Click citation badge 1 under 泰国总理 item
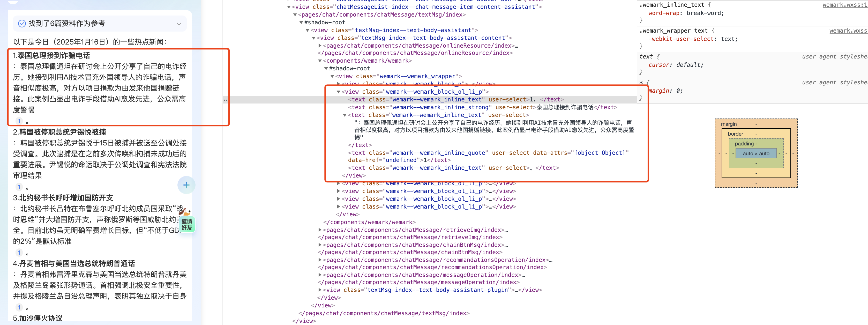The image size is (868, 325). tap(19, 121)
